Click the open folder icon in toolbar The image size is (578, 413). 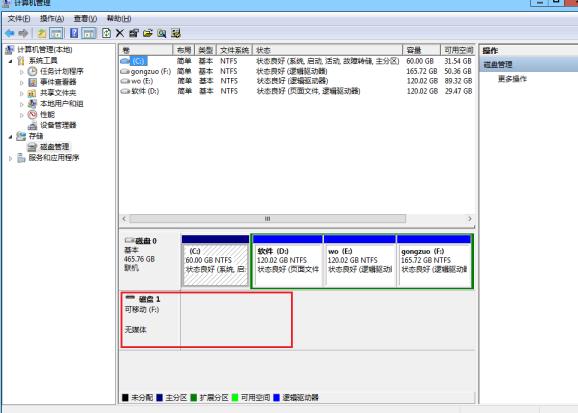click(x=148, y=33)
